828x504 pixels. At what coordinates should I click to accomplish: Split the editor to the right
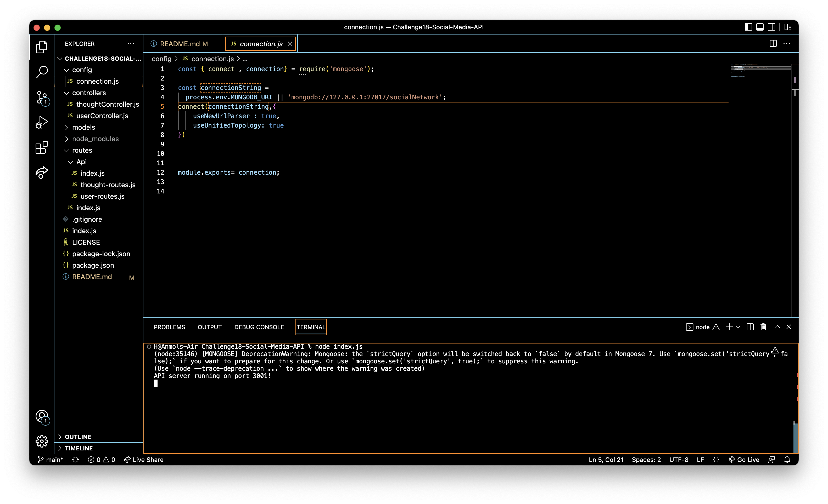(x=773, y=44)
